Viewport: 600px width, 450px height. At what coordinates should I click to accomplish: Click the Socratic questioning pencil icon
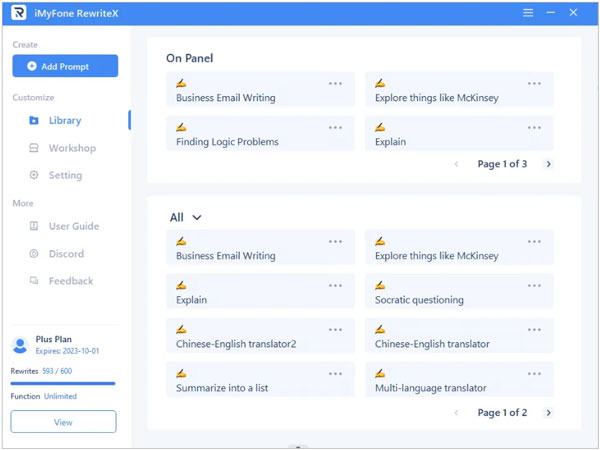[x=380, y=285]
